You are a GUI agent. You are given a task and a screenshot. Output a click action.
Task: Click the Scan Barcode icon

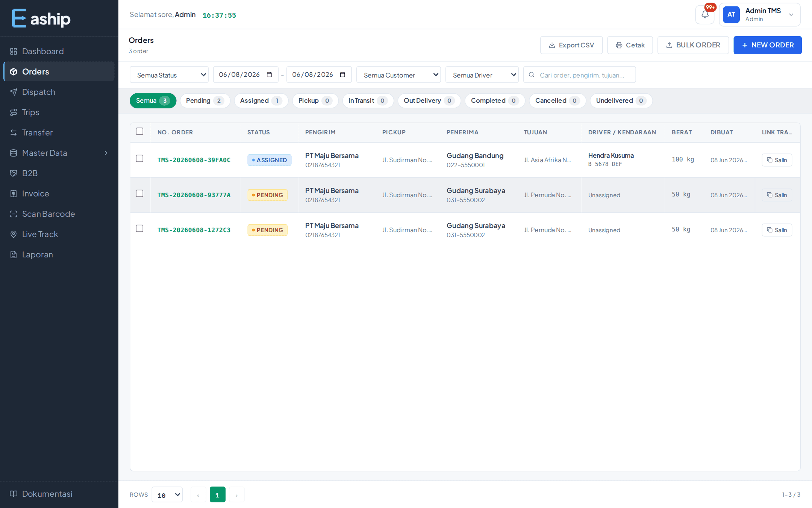(x=14, y=214)
